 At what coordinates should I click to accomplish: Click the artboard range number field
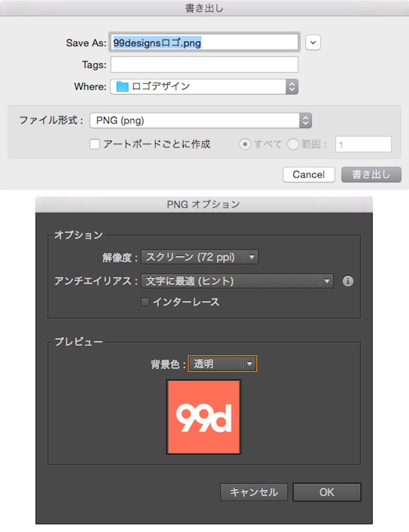[363, 144]
